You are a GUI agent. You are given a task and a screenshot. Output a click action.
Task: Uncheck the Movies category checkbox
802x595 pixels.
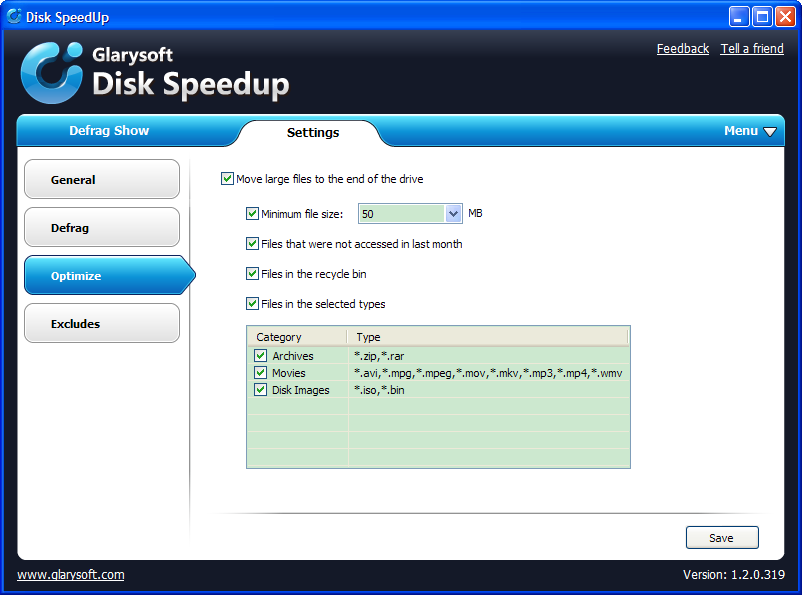point(261,373)
